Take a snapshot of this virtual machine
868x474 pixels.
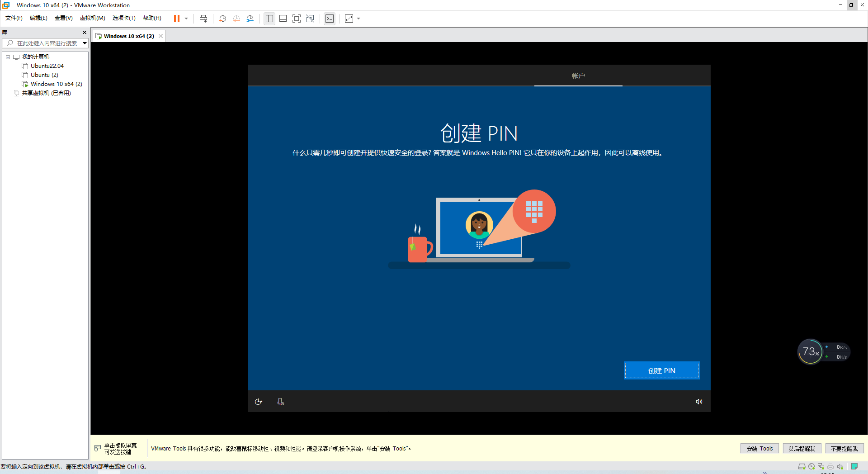pyautogui.click(x=223, y=19)
